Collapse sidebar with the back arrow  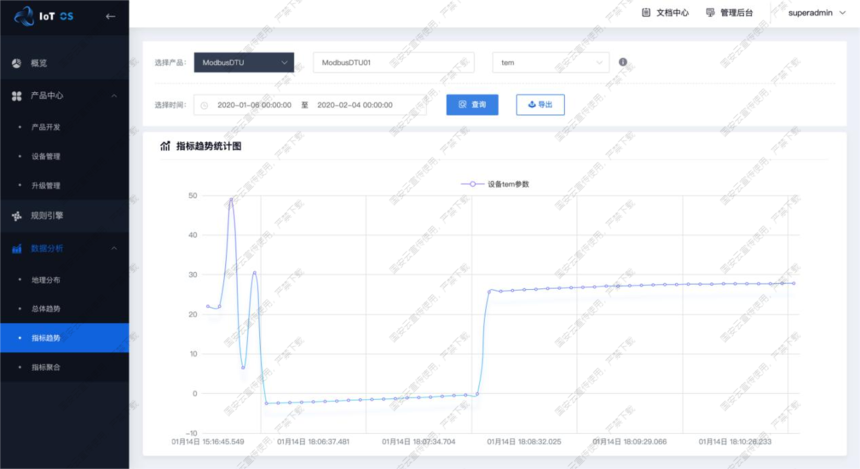point(110,16)
